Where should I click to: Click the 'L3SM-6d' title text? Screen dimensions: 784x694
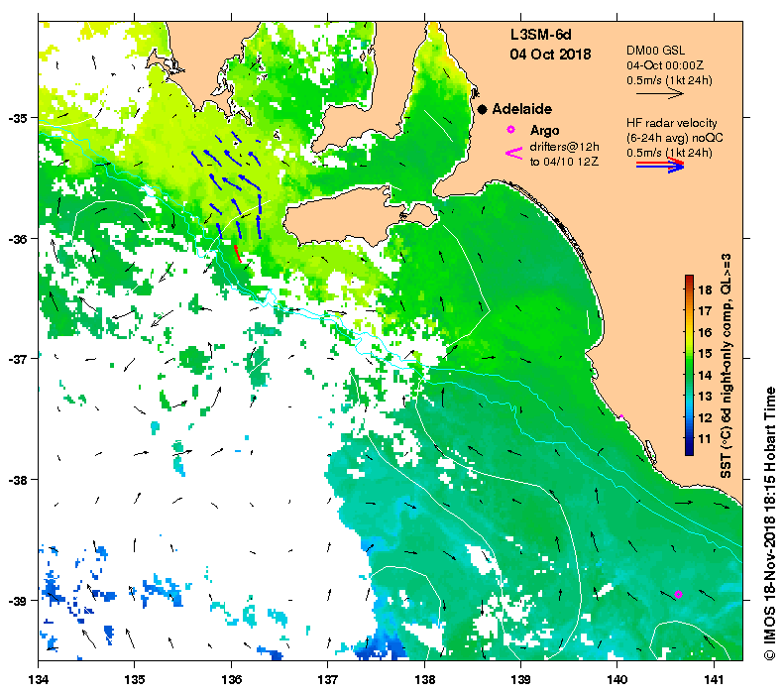pyautogui.click(x=540, y=35)
